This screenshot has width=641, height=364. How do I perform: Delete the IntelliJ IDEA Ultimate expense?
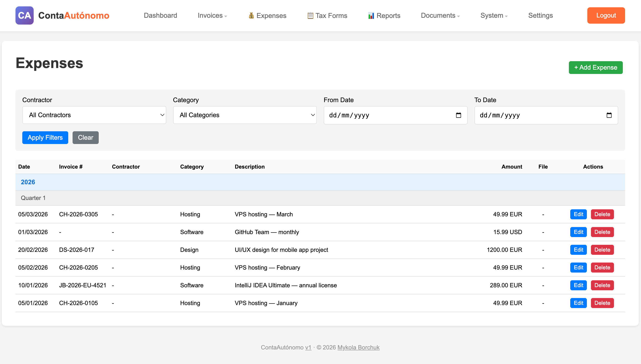(x=602, y=285)
